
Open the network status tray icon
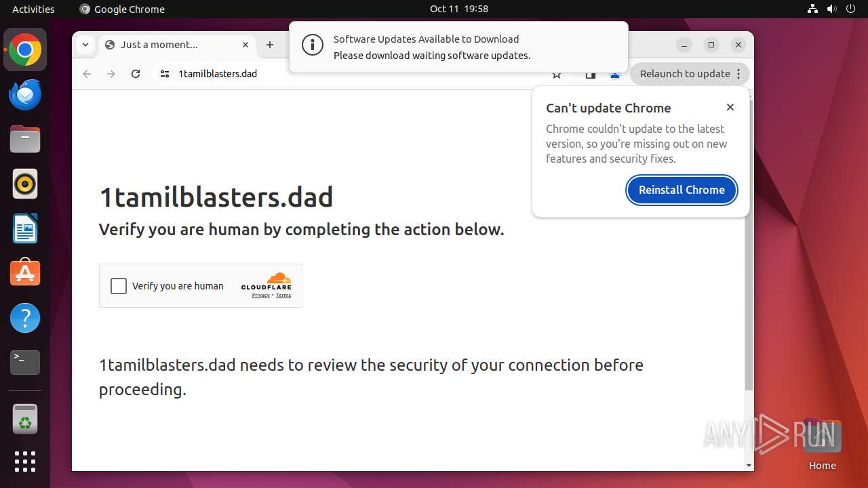(x=813, y=9)
